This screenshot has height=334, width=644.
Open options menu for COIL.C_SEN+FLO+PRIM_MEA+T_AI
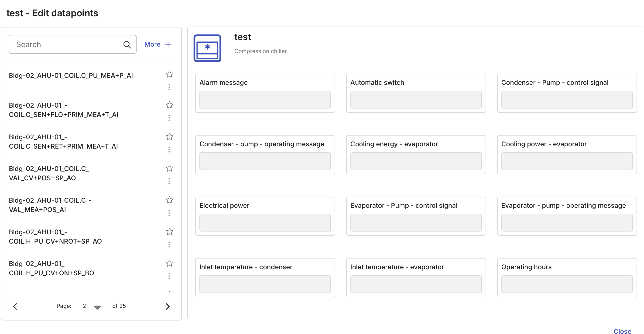[x=169, y=118]
